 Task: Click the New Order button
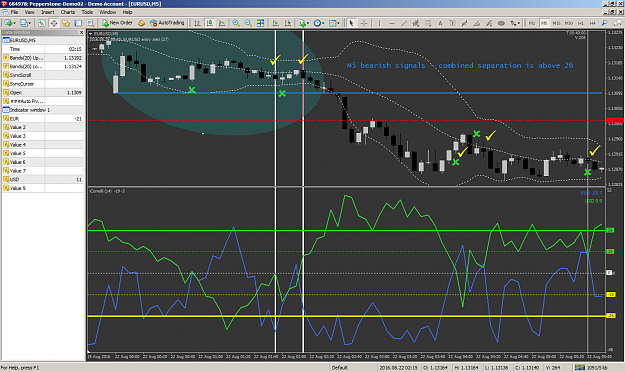117,23
